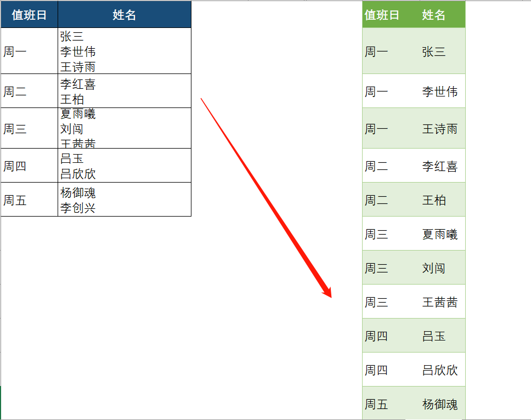Click 周四 cell in the blue-header table
531x420 pixels.
click(x=29, y=166)
